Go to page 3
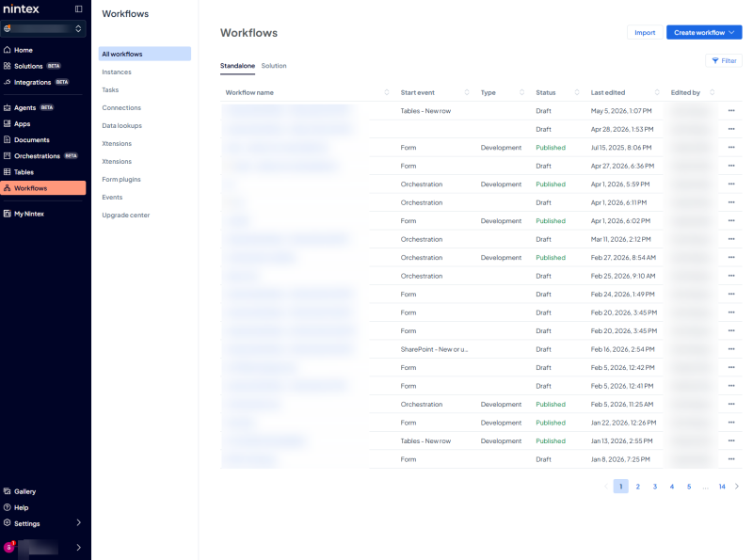 654,487
